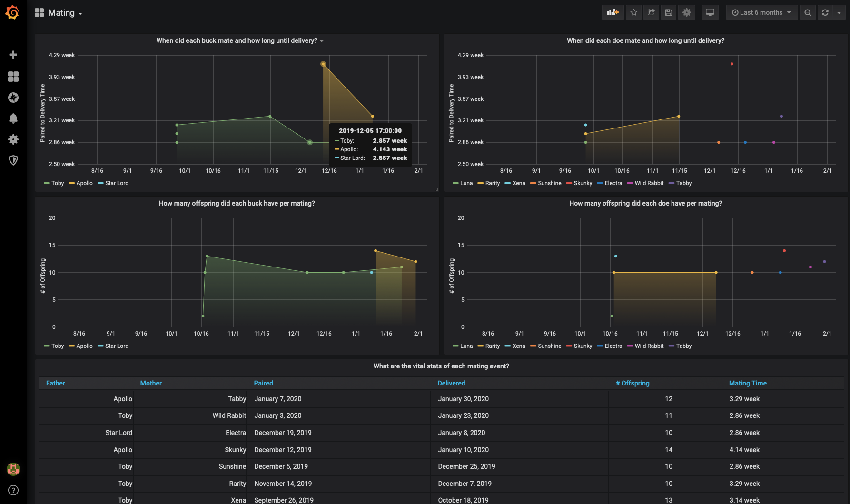The image size is (850, 504).
Task: Toggle Apollo series in buck delivery legend
Action: click(x=84, y=183)
